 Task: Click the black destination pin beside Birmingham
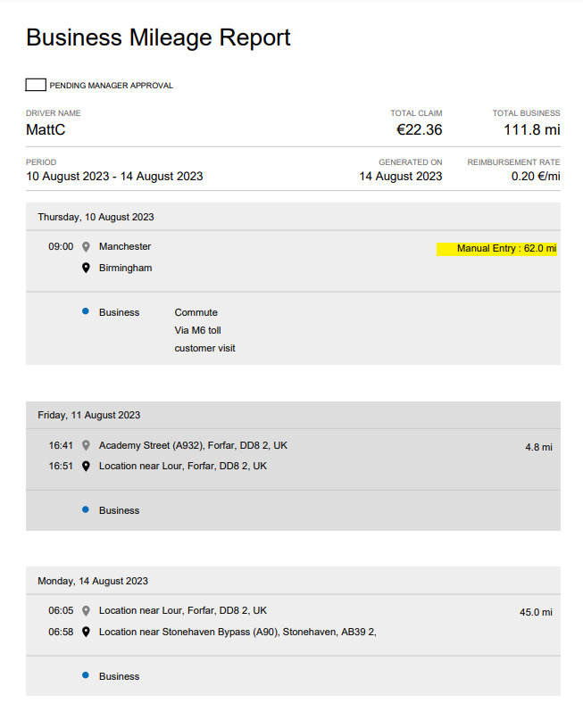coord(86,268)
